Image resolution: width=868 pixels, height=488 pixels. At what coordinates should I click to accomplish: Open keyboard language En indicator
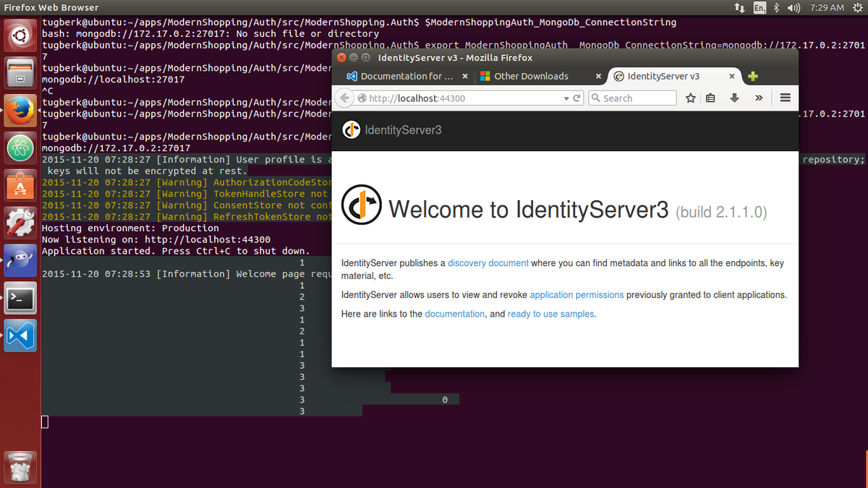coord(759,8)
